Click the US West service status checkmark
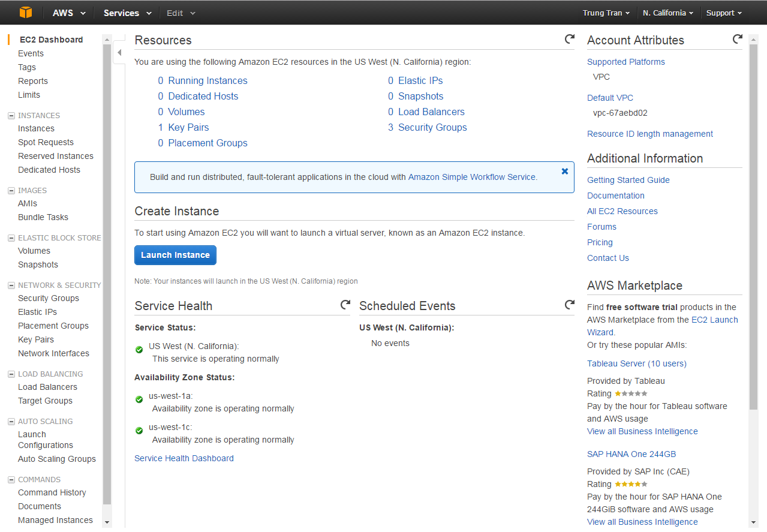 (139, 349)
